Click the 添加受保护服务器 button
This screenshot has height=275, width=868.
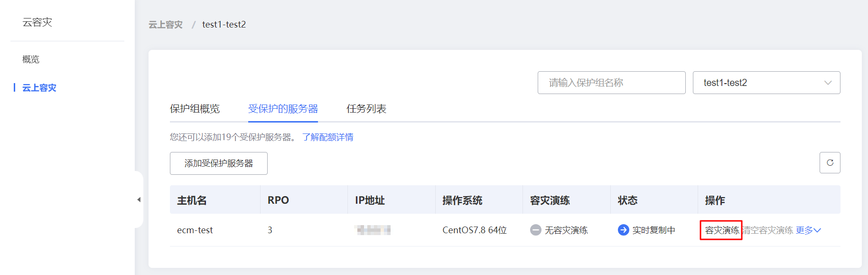pyautogui.click(x=218, y=163)
